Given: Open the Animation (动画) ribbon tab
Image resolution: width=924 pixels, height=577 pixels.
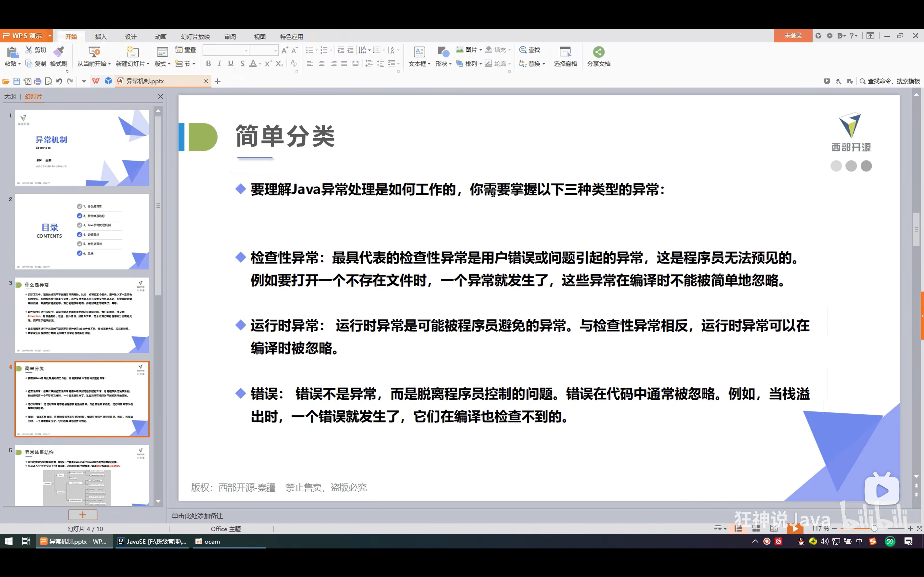Looking at the screenshot, I should [160, 37].
